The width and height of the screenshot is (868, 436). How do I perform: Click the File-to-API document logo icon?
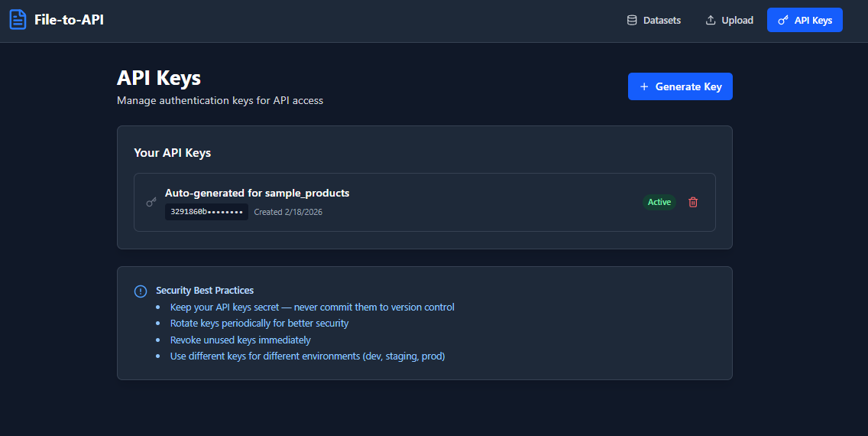pyautogui.click(x=18, y=20)
